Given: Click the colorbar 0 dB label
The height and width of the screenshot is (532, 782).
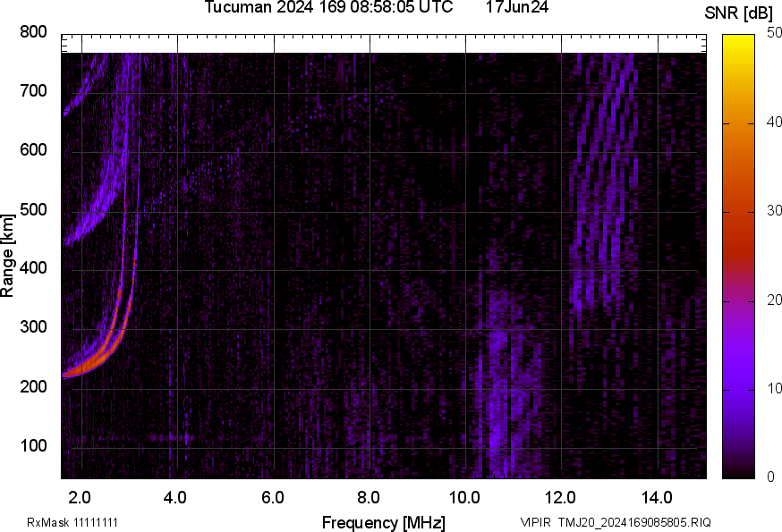Looking at the screenshot, I should coord(771,477).
